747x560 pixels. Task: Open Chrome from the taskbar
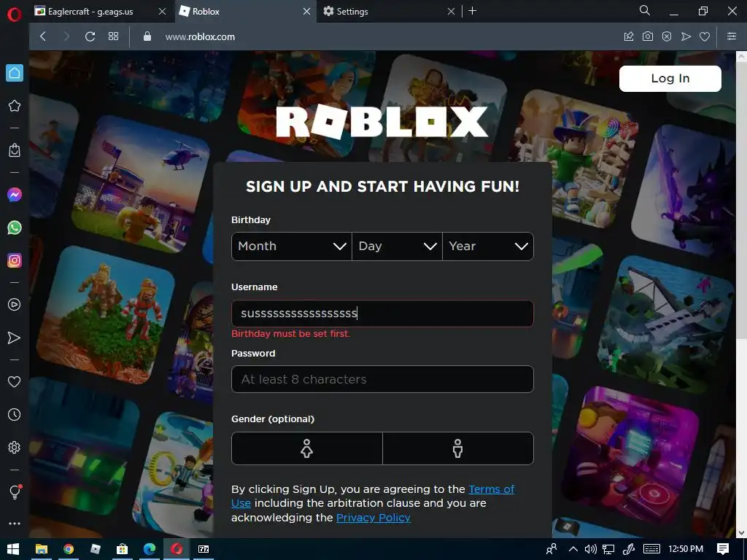(69, 549)
